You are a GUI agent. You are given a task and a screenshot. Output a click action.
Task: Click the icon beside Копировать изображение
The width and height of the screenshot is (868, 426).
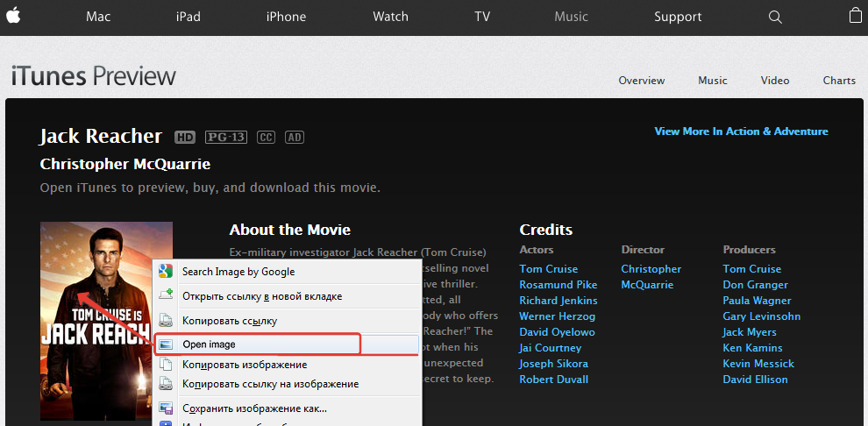166,364
